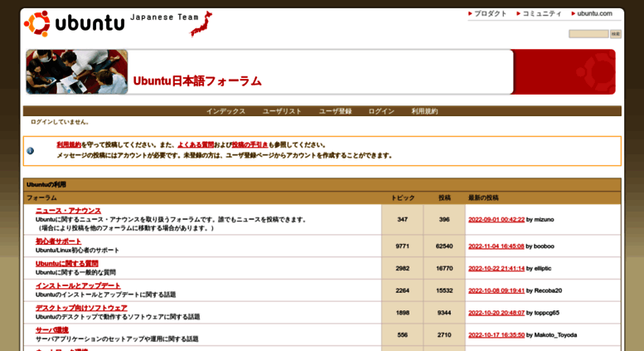Open ユーザ登録 in navigation bar

point(335,111)
